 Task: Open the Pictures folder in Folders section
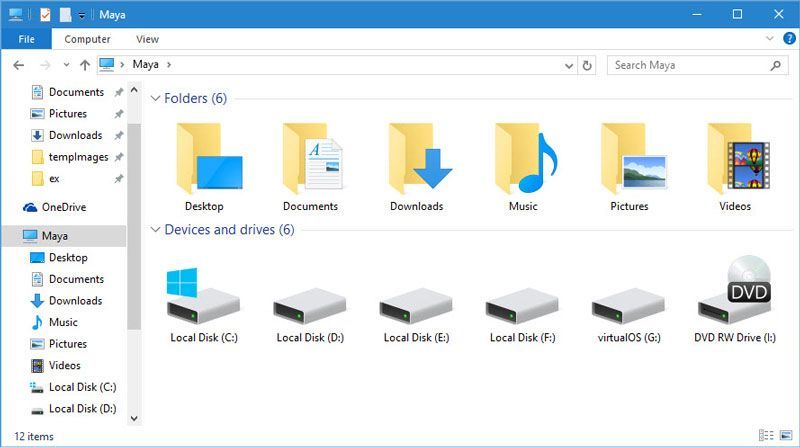633,158
